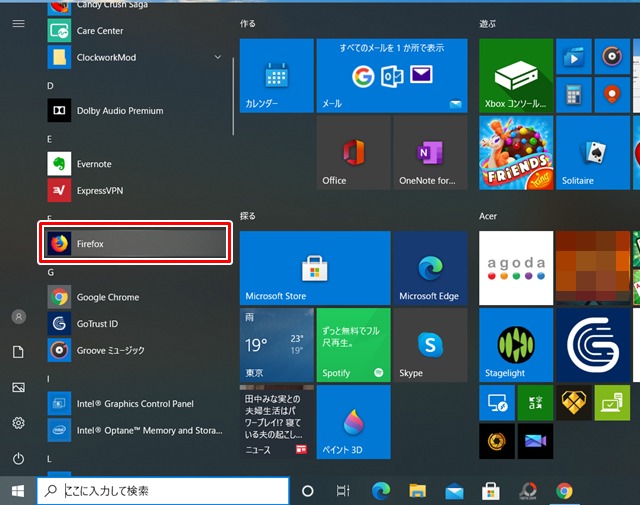Open Firefox from the app list

click(136, 244)
